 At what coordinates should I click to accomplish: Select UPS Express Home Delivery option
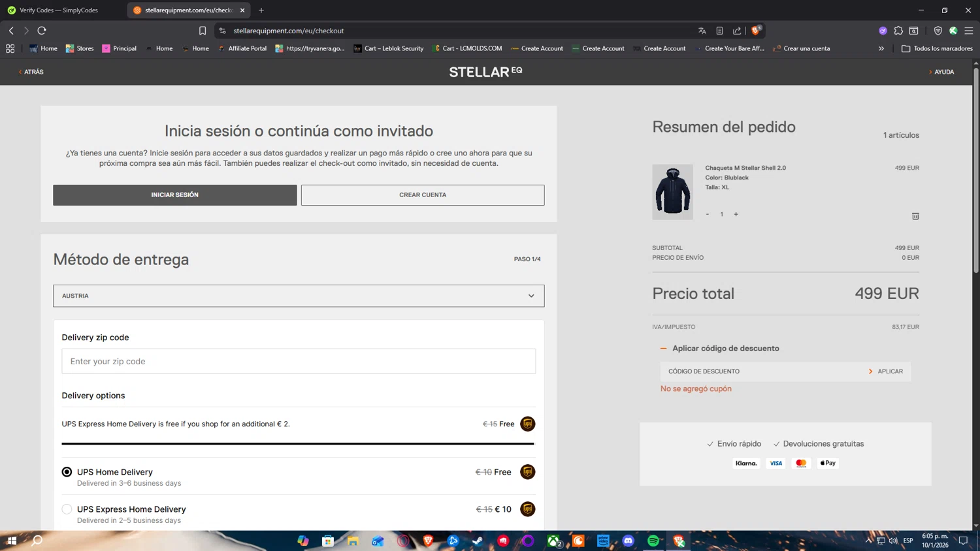(67, 509)
